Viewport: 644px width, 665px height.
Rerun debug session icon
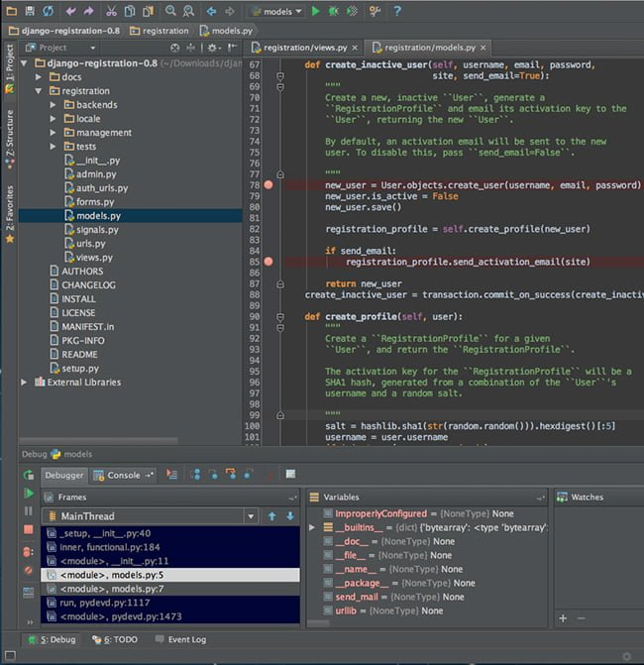pos(29,475)
